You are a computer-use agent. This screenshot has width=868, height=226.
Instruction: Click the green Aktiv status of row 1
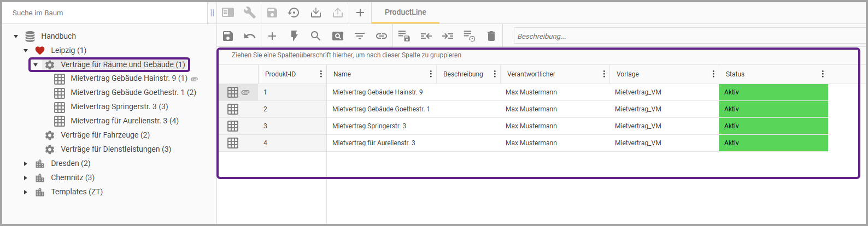[773, 92]
